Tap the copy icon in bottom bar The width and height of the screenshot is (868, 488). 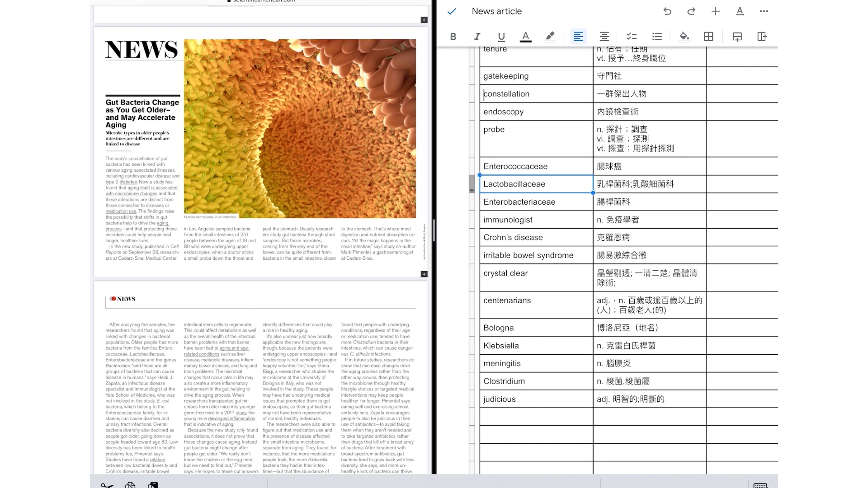tap(130, 485)
